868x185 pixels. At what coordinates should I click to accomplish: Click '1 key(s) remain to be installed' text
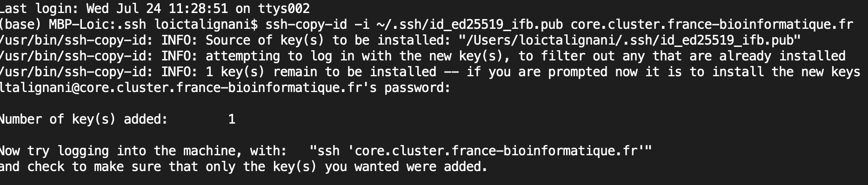tap(321, 72)
